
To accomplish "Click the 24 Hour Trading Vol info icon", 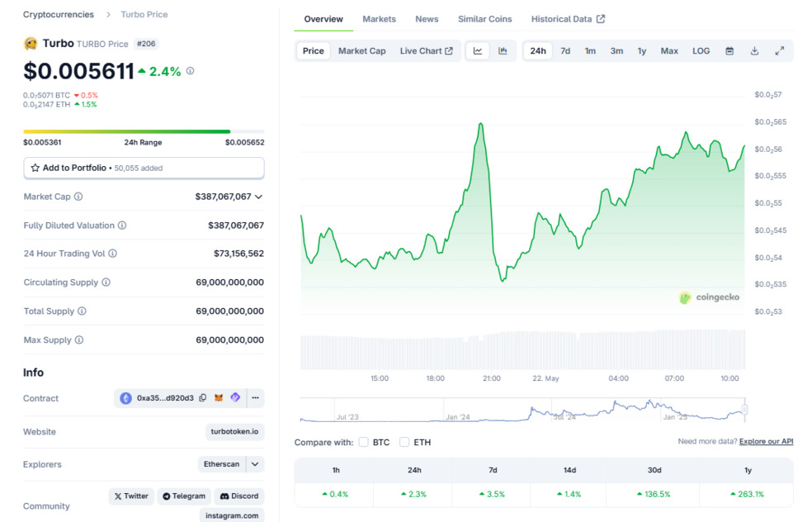I will [113, 254].
